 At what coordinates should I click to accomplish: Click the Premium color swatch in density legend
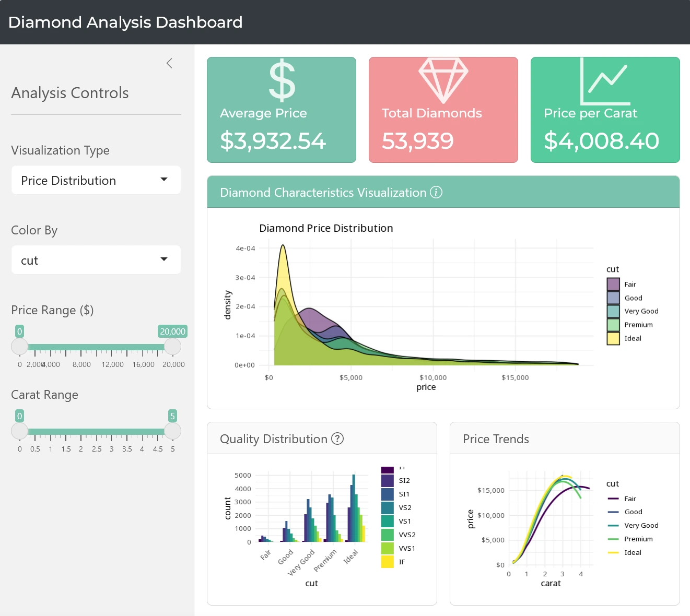click(613, 325)
